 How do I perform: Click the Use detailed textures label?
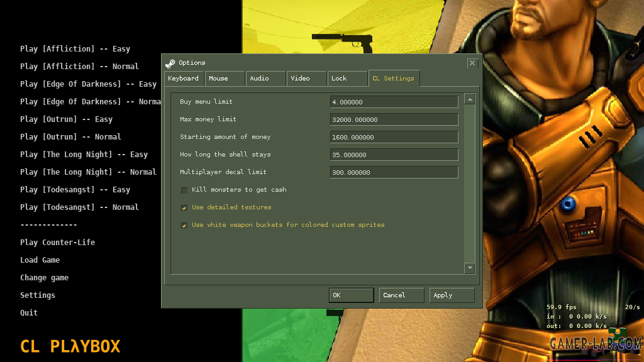click(231, 207)
